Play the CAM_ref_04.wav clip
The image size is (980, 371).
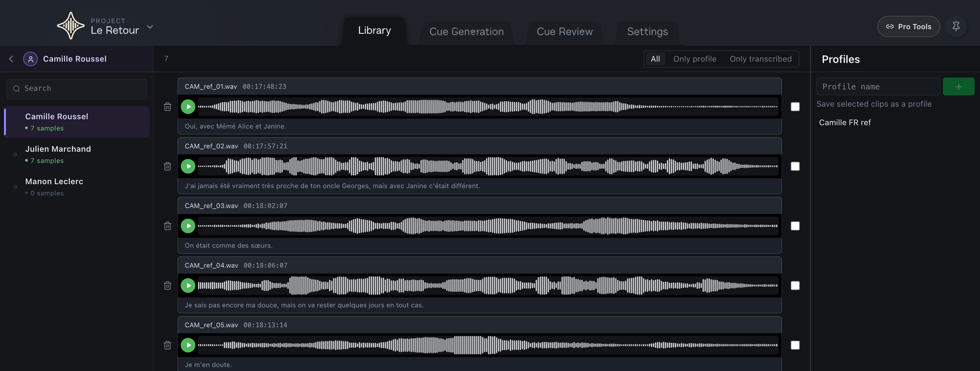coord(188,286)
